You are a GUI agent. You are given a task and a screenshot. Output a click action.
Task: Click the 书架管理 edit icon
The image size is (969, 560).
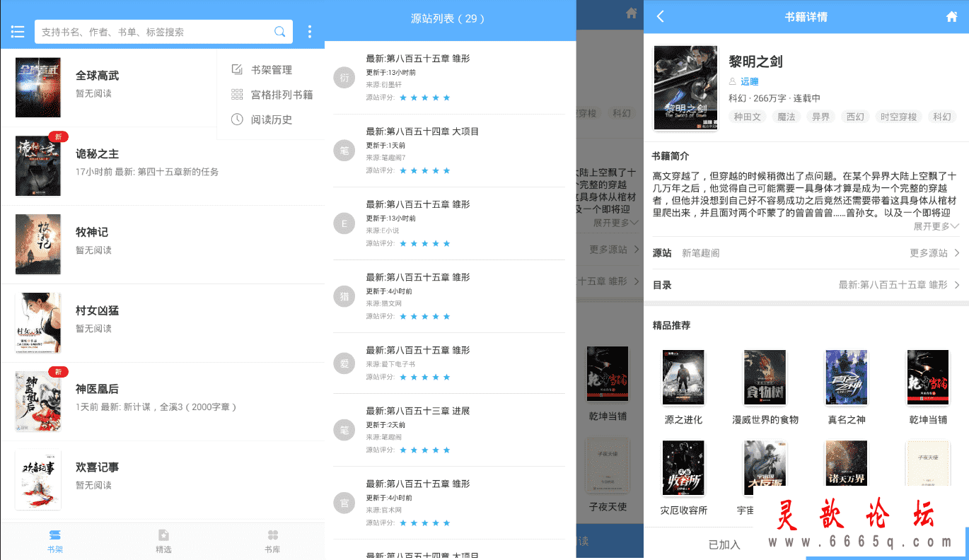click(237, 69)
